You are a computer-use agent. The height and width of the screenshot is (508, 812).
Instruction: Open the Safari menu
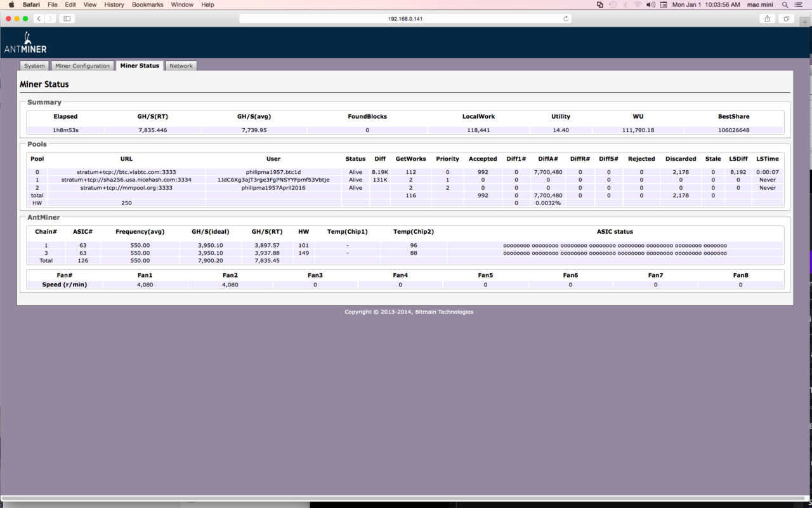click(x=31, y=4)
